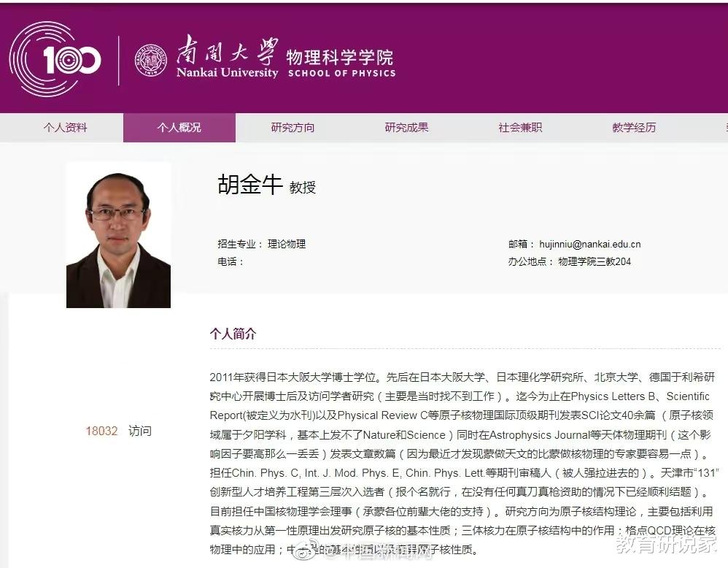This screenshot has height=568, width=728.
Task: Open the 教学经历 tab
Action: [634, 127]
